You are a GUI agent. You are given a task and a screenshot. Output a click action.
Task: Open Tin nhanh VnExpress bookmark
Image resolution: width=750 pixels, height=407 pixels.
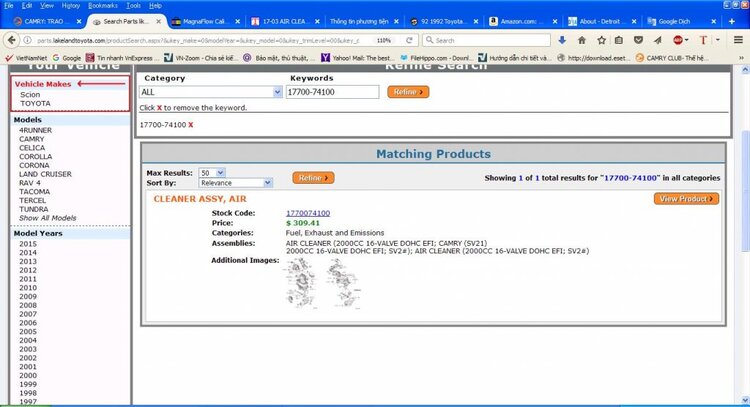pos(122,58)
